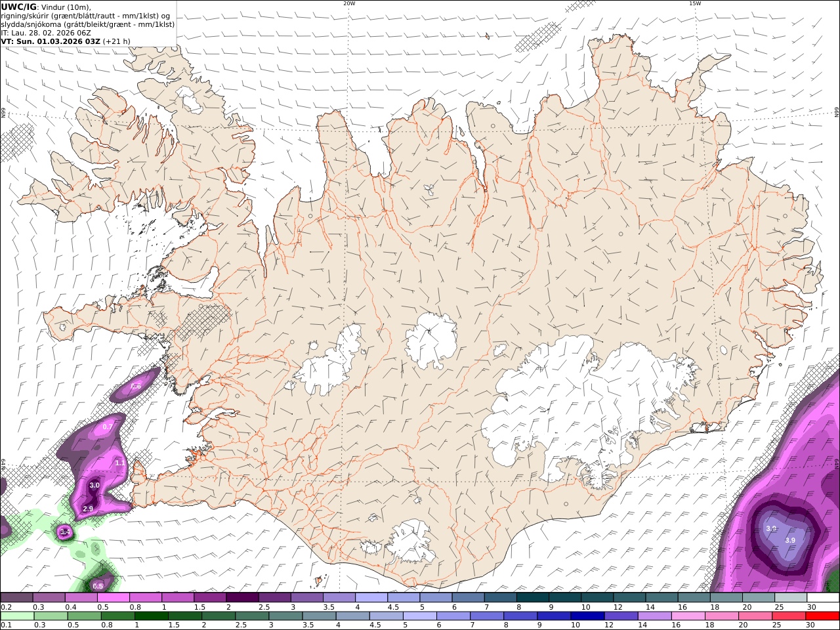Click the '(+21 h)' forecast offset text

pos(116,41)
